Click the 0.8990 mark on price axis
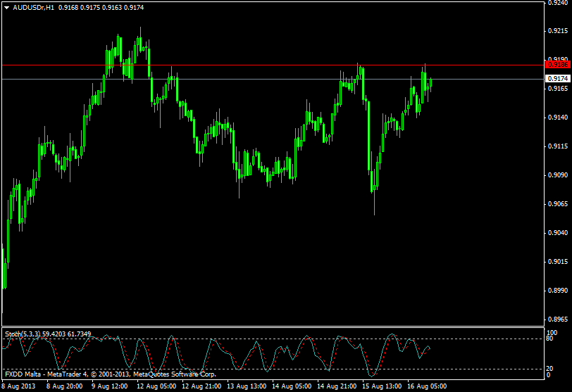 (557, 291)
